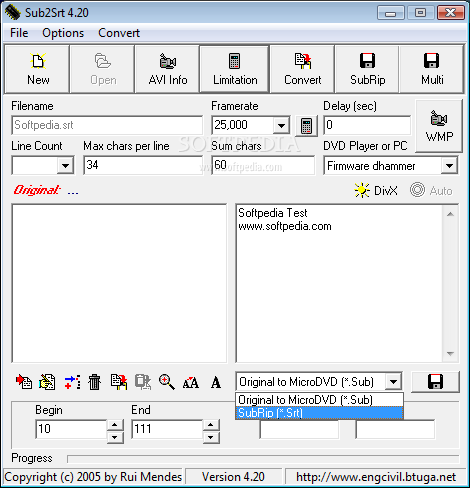The height and width of the screenshot is (488, 470).
Task: Click the Copyright Rui Mendes status text
Action: coord(93,477)
